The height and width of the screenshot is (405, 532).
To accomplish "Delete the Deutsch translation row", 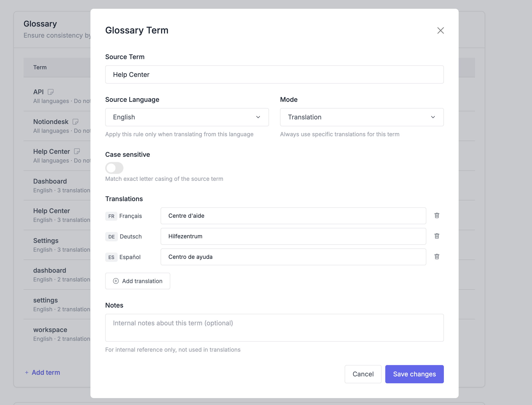I will coord(437,236).
